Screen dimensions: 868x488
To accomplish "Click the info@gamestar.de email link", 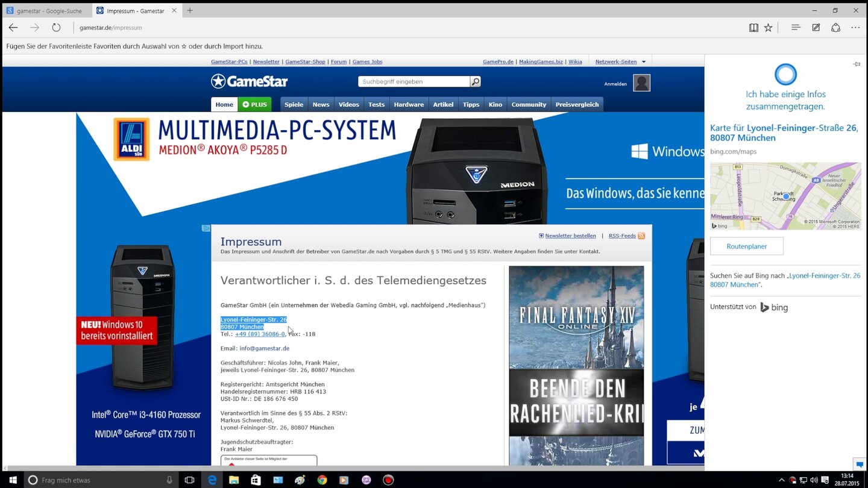I will [x=264, y=348].
